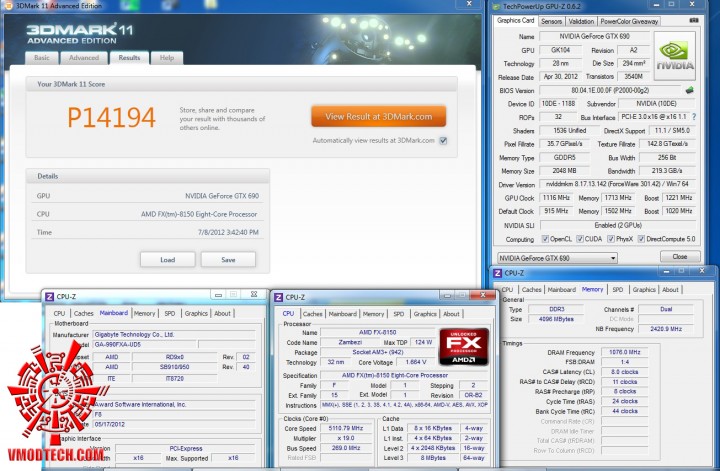This screenshot has height=471, width=720.
Task: Click the Code Name Zambezi field
Action: pyautogui.click(x=350, y=342)
